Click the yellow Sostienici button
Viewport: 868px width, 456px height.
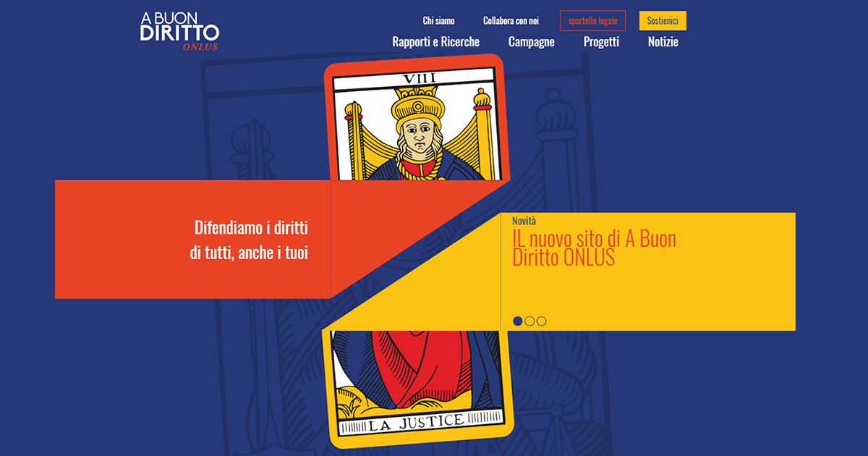click(663, 21)
